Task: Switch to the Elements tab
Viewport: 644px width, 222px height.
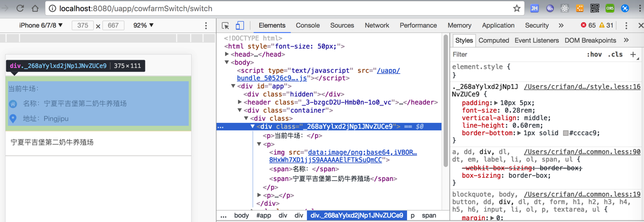Action: [x=272, y=25]
